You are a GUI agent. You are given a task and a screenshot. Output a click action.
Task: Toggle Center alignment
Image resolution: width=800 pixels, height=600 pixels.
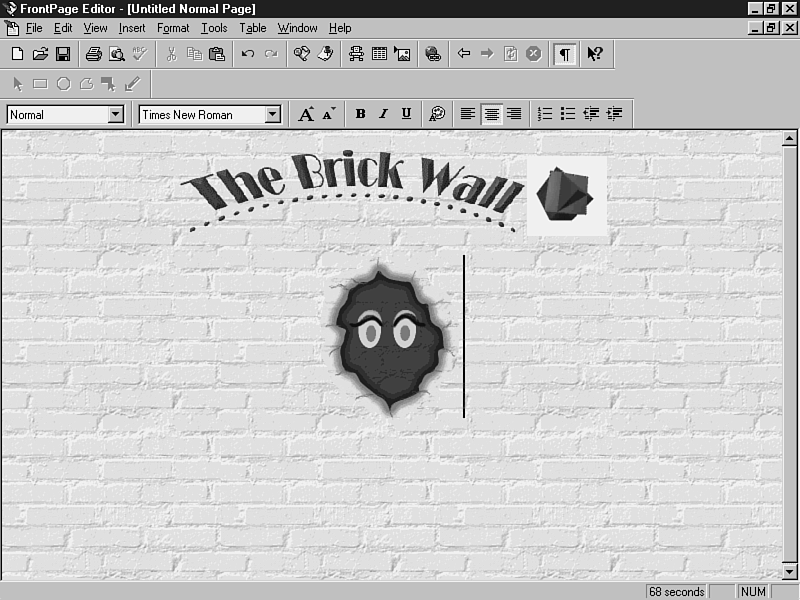[x=491, y=114]
